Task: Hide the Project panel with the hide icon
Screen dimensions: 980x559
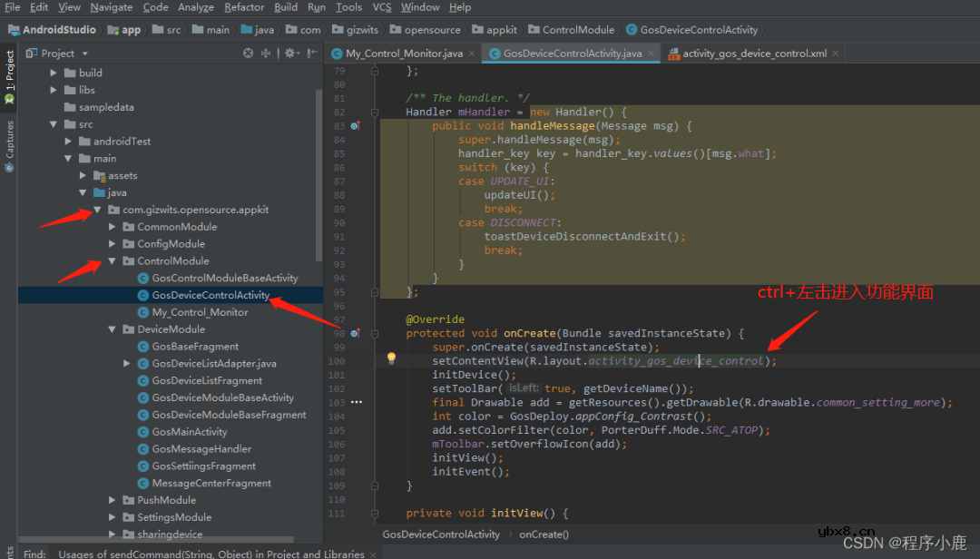Action: tap(310, 54)
